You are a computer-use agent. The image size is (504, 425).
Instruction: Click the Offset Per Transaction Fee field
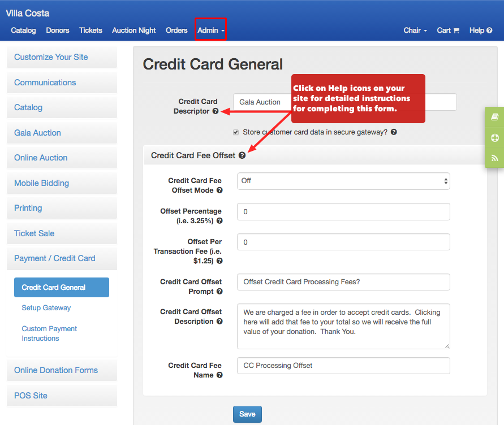[343, 242]
